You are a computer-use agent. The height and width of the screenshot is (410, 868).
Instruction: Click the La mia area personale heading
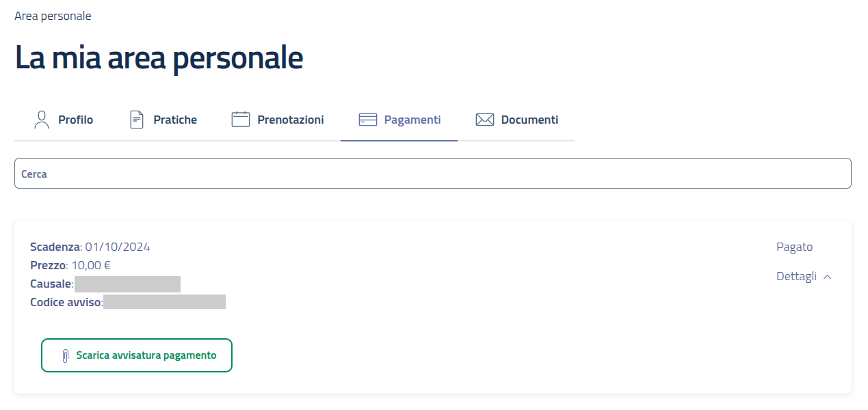pyautogui.click(x=159, y=59)
